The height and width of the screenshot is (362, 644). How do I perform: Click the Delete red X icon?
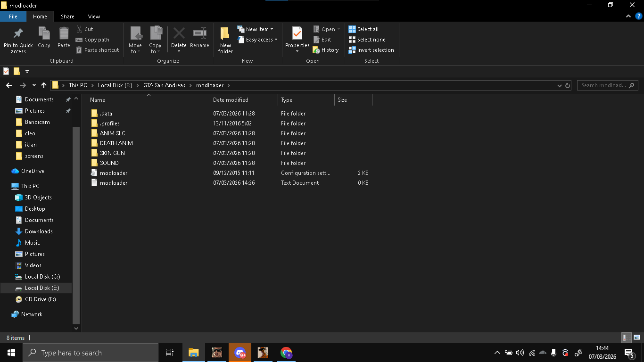coord(179,33)
